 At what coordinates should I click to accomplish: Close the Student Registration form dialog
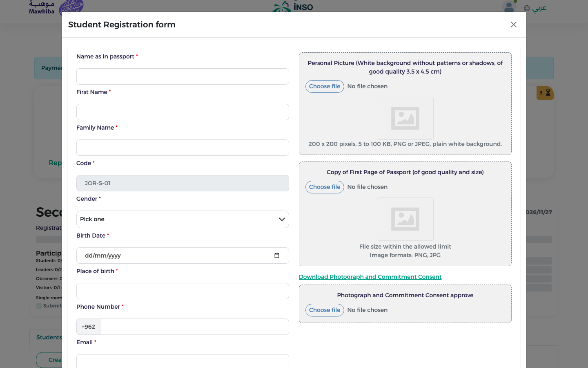pyautogui.click(x=514, y=25)
